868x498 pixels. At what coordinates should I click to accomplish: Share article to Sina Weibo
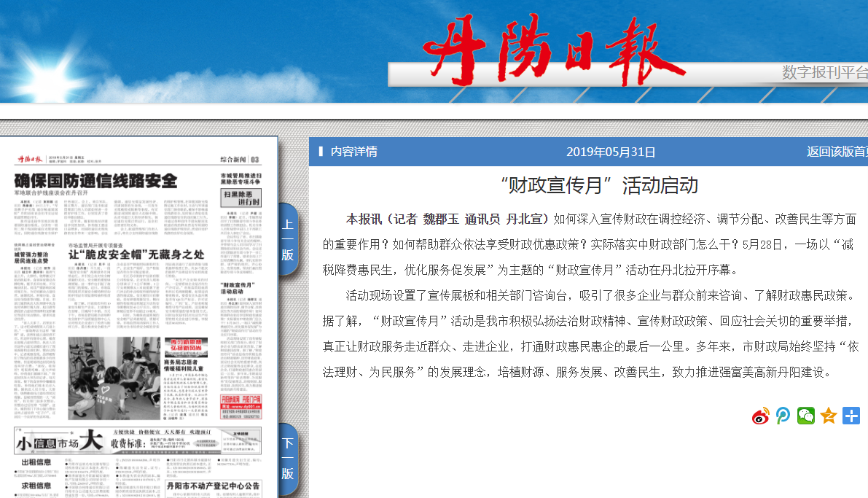[761, 416]
